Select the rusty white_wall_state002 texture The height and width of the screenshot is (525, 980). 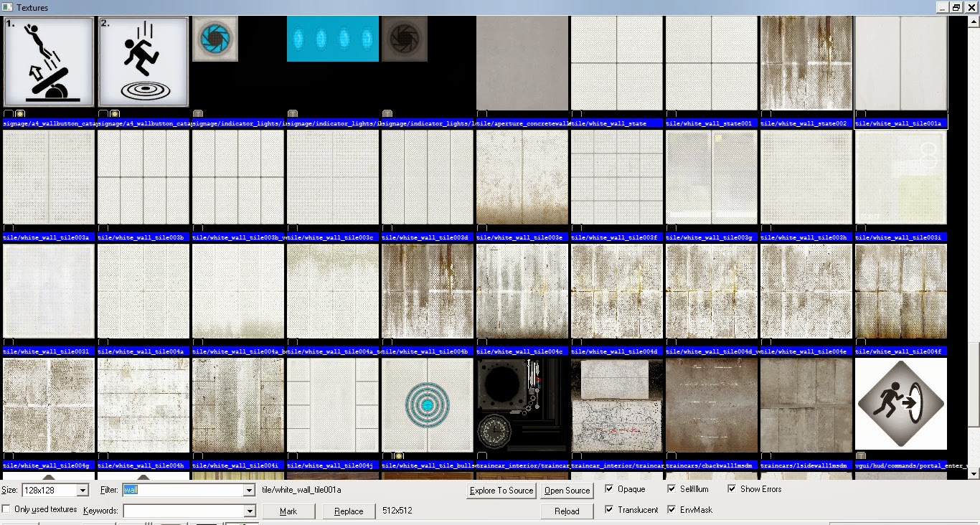806,61
